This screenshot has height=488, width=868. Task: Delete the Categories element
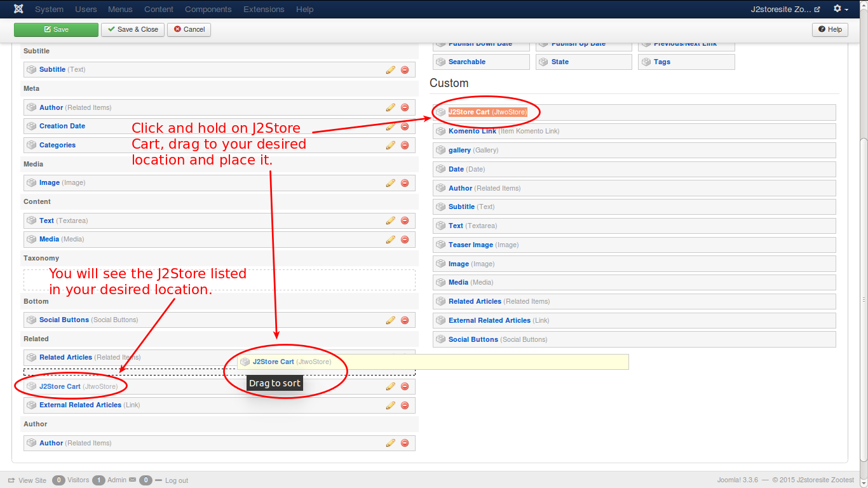[x=405, y=146]
